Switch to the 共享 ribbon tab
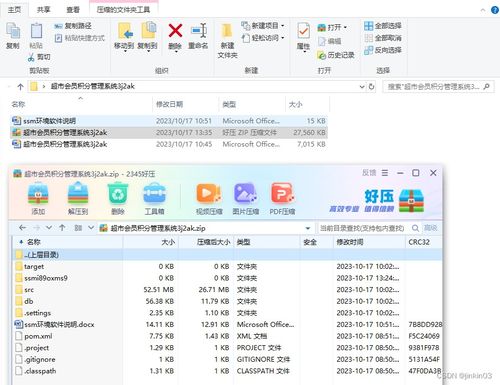Image resolution: width=500 pixels, height=385 pixels. pyautogui.click(x=43, y=10)
